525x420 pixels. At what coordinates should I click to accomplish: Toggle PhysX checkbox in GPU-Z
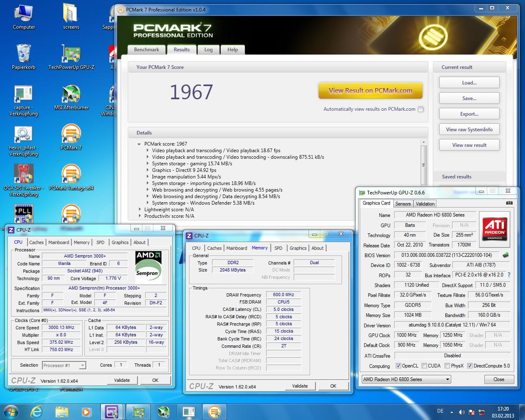point(447,366)
